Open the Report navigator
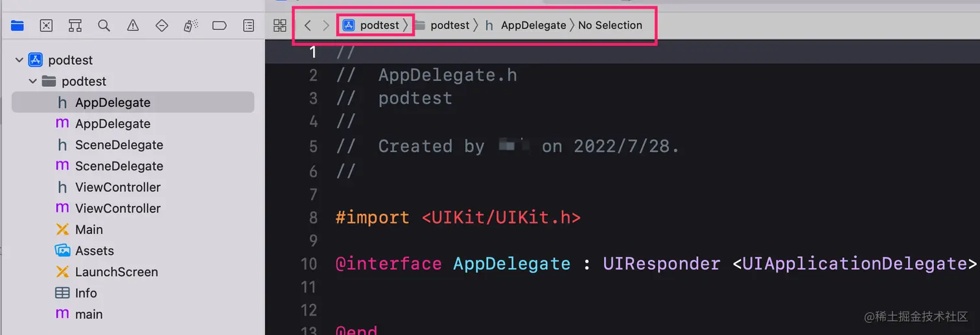Image resolution: width=980 pixels, height=335 pixels. (x=248, y=26)
